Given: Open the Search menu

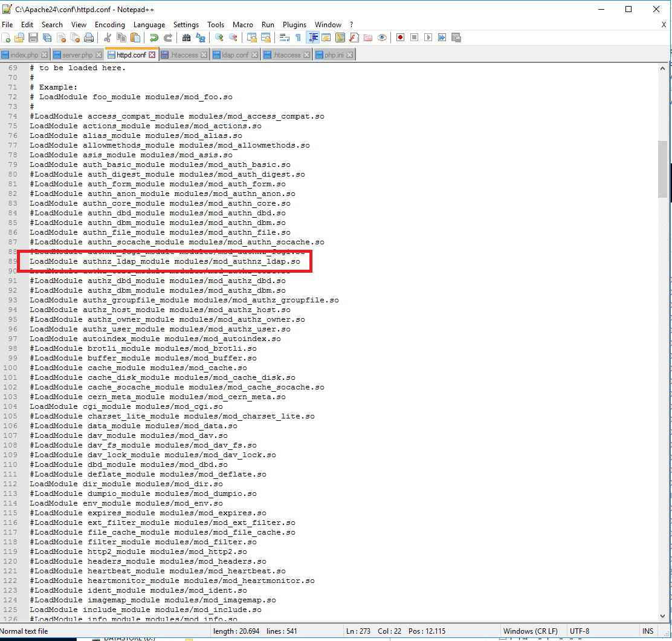Looking at the screenshot, I should click(52, 25).
